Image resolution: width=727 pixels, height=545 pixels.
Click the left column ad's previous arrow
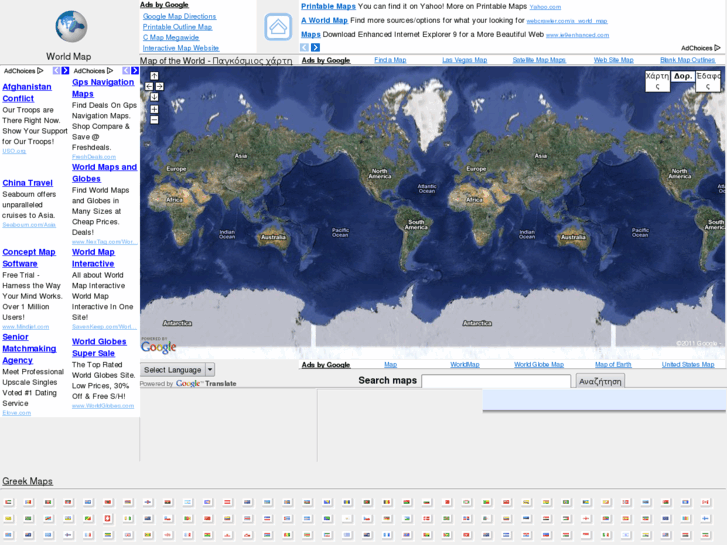click(57, 71)
